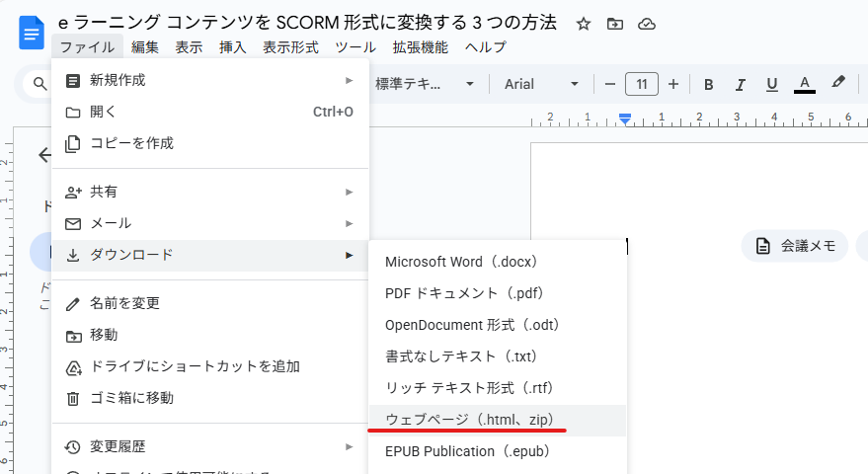Open the Arial font dropdown

click(542, 84)
